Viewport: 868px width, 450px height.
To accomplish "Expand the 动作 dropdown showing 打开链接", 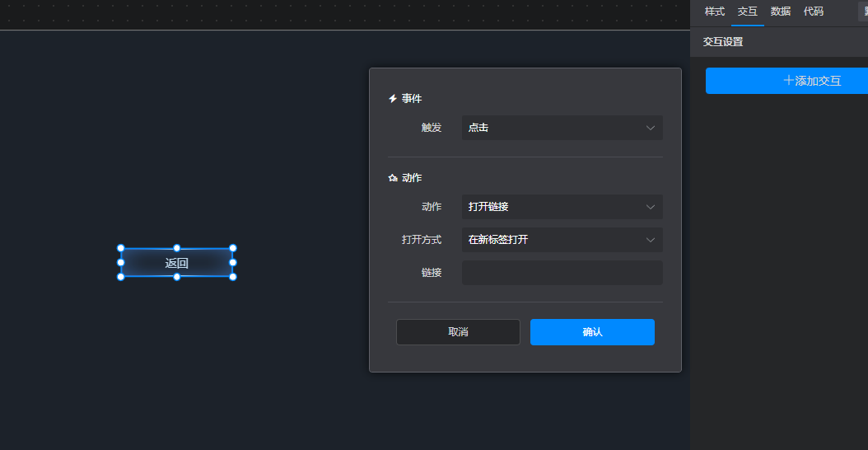I will pyautogui.click(x=562, y=207).
